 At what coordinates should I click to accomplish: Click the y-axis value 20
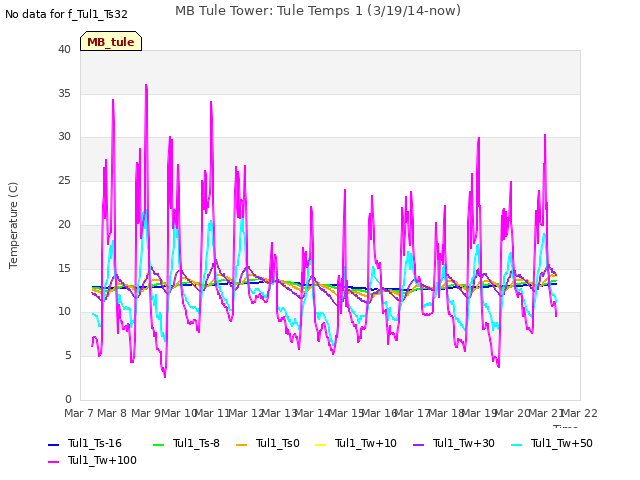point(64,224)
